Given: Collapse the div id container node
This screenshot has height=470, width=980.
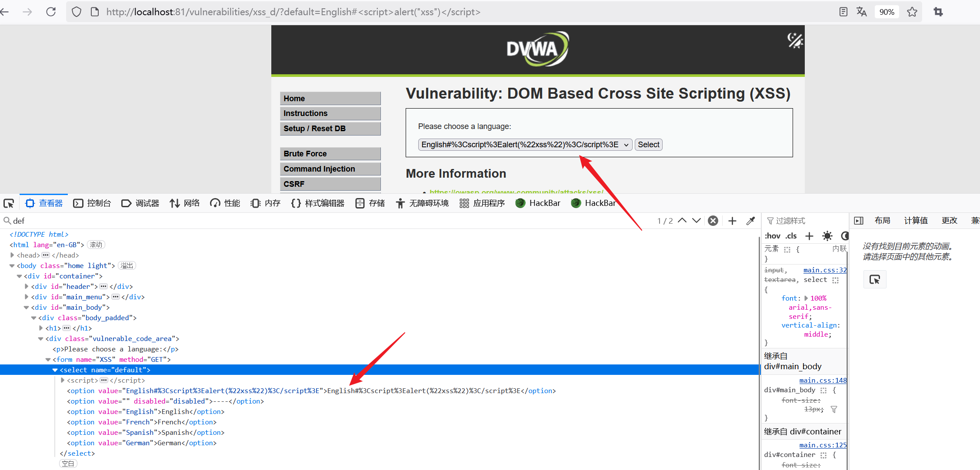Looking at the screenshot, I should (x=19, y=276).
